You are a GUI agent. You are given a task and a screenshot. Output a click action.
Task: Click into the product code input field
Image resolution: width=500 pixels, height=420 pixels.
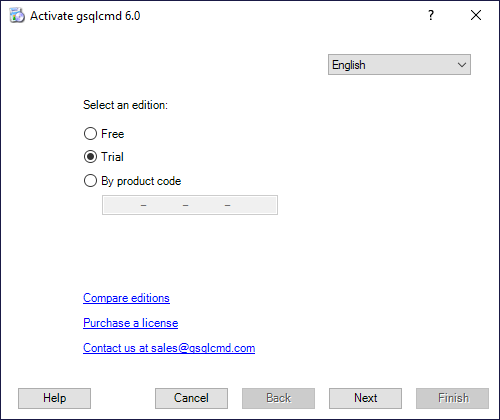190,205
